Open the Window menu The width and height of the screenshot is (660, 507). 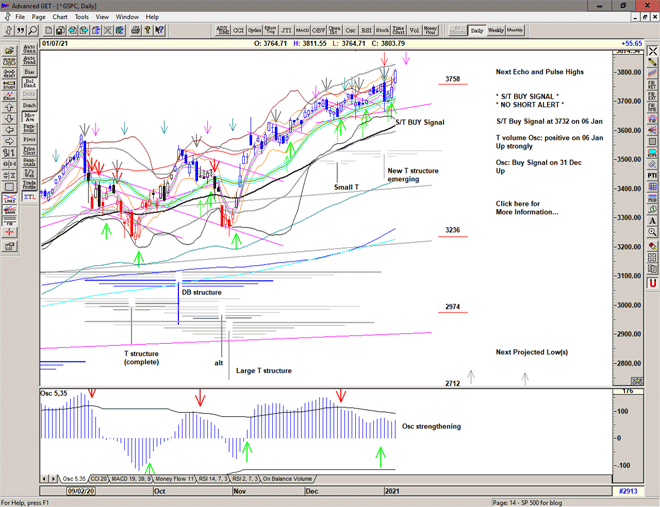tap(127, 17)
